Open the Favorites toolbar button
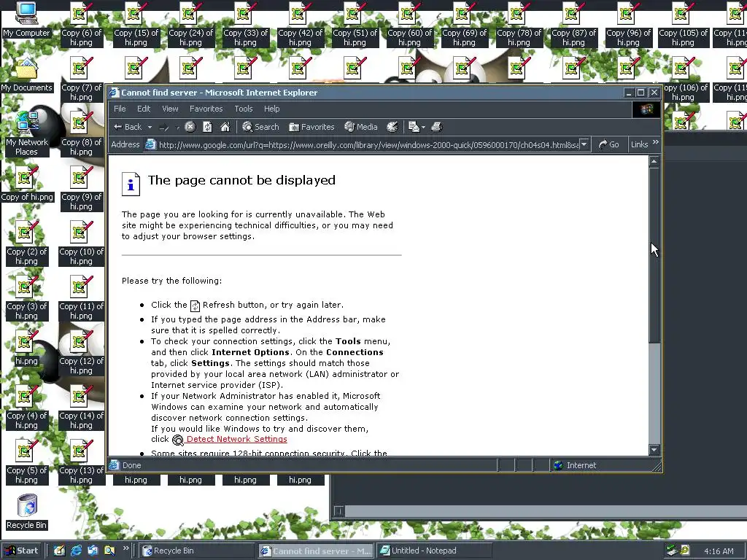 point(312,127)
